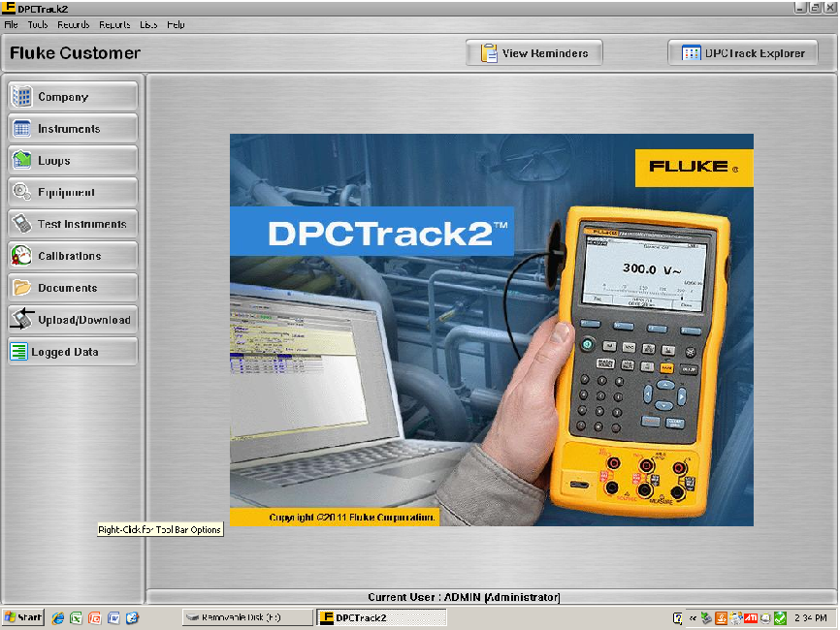
Task: Click the Windows Start button
Action: (x=23, y=617)
